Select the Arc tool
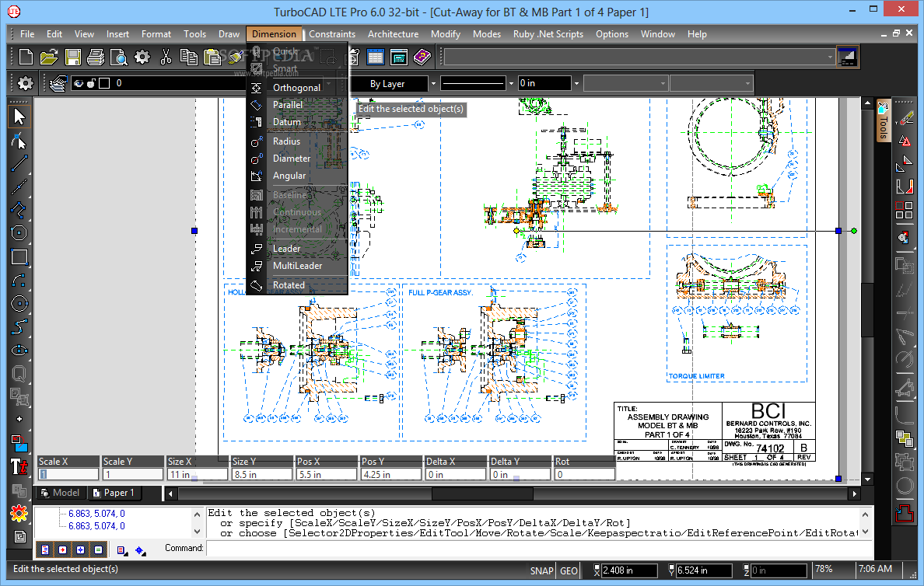 click(19, 281)
